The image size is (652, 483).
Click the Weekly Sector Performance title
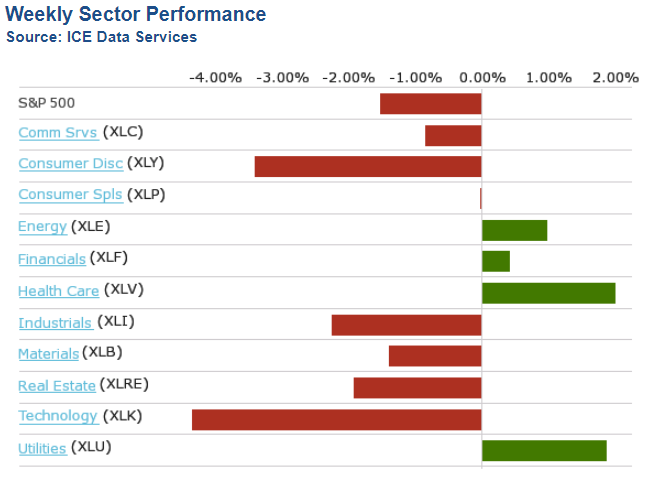pos(136,14)
